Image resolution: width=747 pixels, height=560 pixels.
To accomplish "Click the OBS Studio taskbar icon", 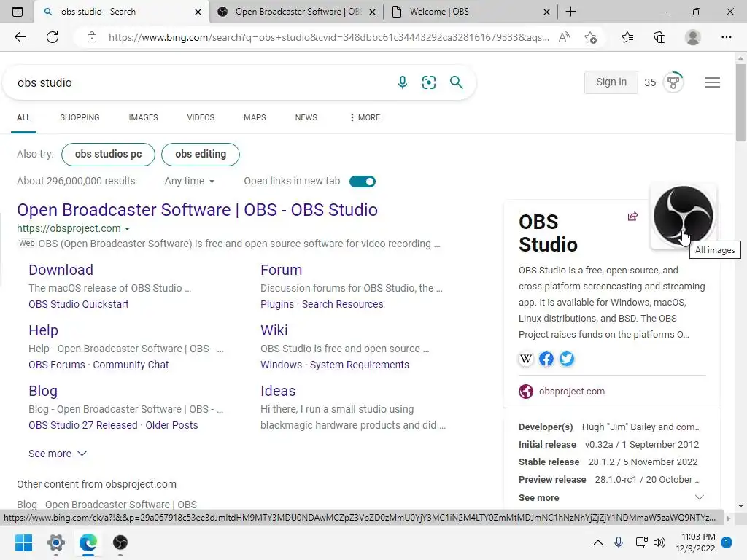I will coord(120,542).
